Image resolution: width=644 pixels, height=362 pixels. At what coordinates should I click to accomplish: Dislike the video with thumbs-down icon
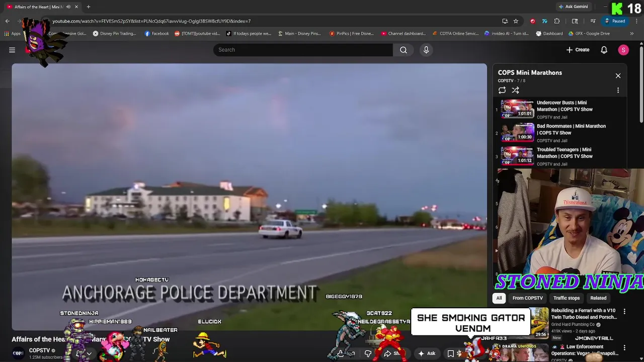368,353
